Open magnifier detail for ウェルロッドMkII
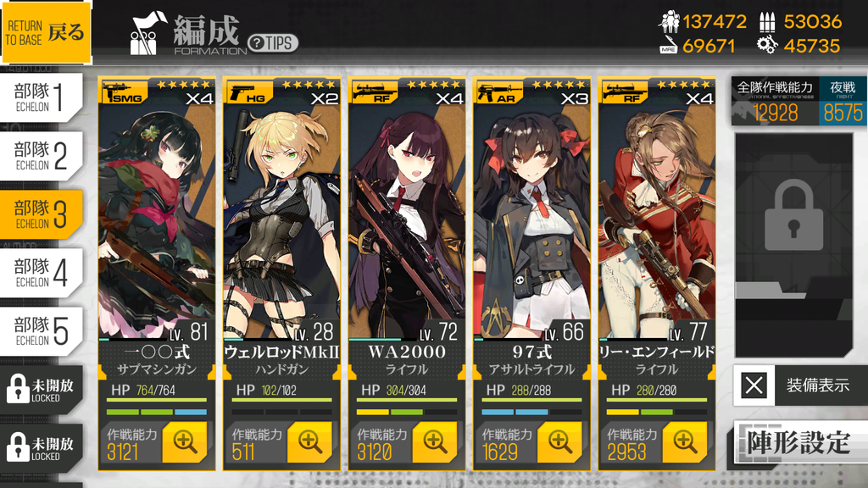This screenshot has height=488, width=868. 309,442
